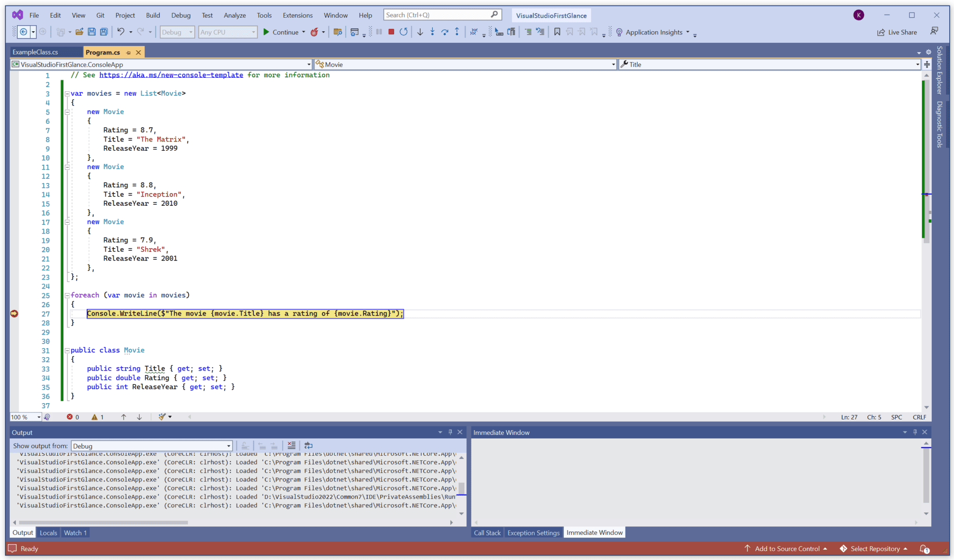Save All files with the toolbar icon
Viewport: 954px width, 560px height.
pos(103,32)
